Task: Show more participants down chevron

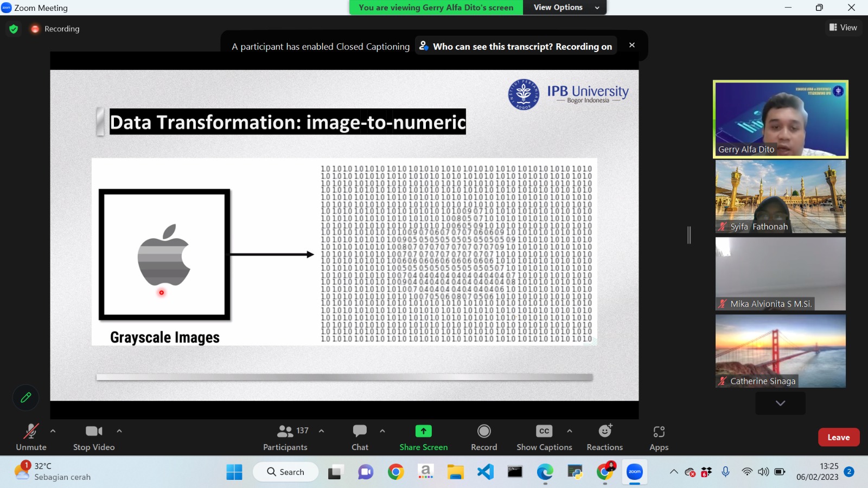Action: point(781,403)
